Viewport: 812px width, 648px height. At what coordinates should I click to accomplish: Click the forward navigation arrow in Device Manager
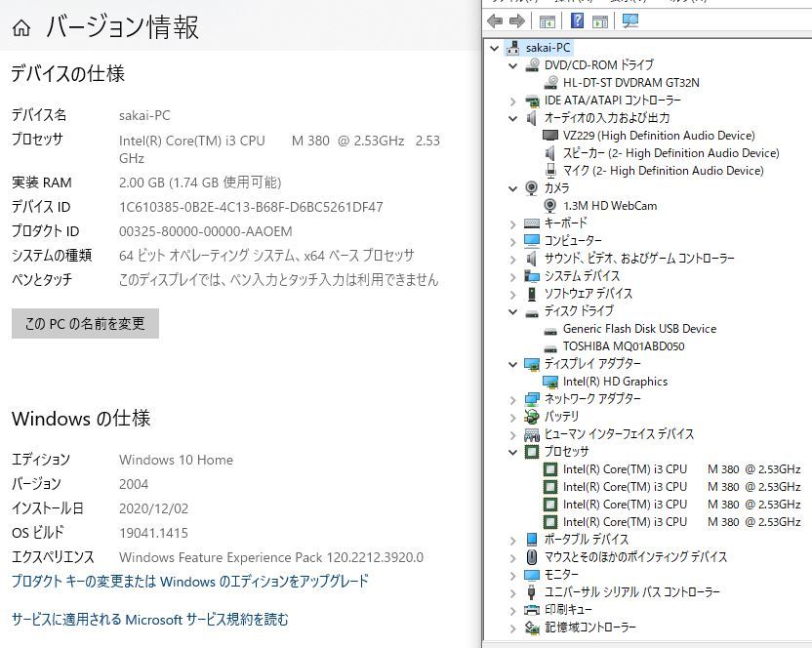coord(515,20)
